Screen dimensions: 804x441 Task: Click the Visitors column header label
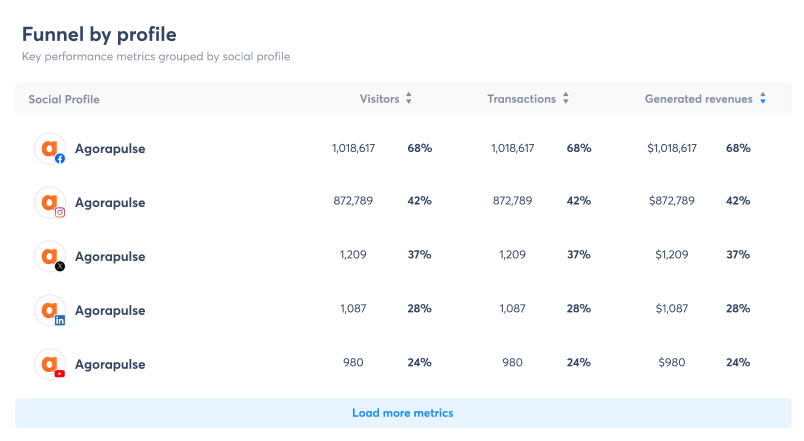tap(379, 99)
